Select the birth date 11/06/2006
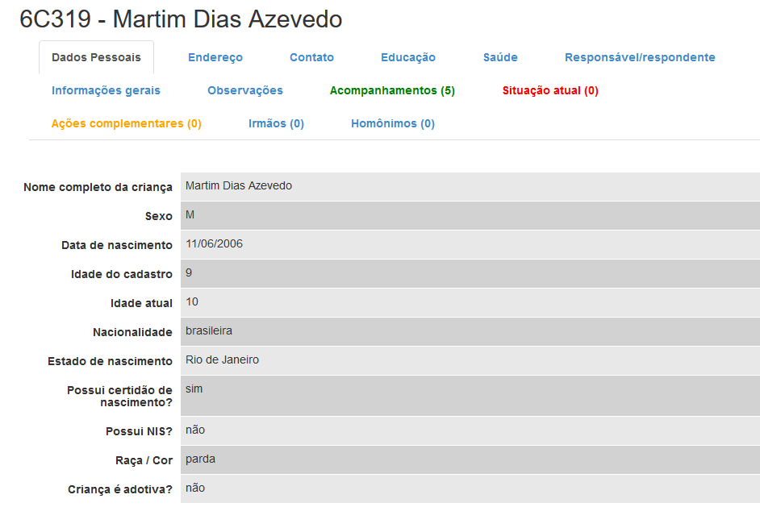This screenshot has width=760, height=532. [215, 244]
